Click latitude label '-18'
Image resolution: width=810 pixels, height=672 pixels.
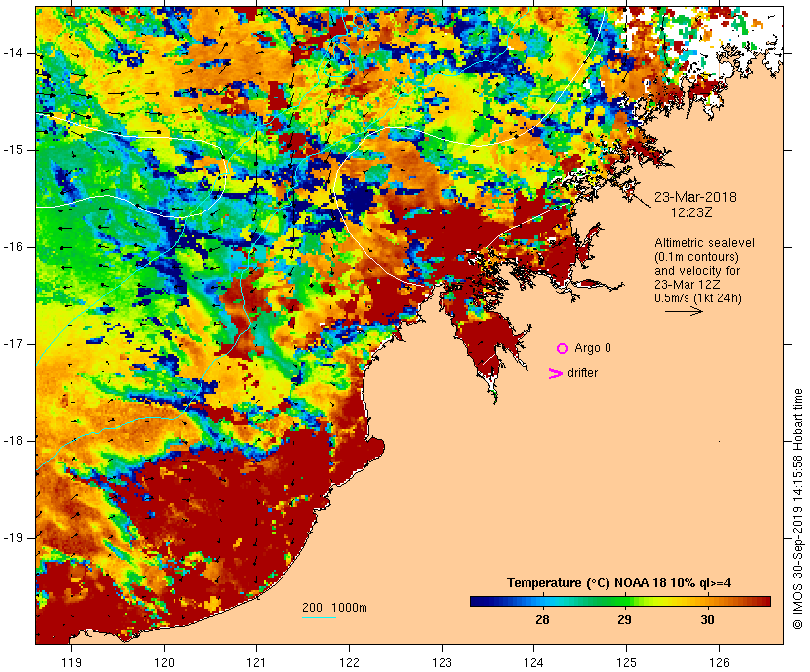[13, 441]
